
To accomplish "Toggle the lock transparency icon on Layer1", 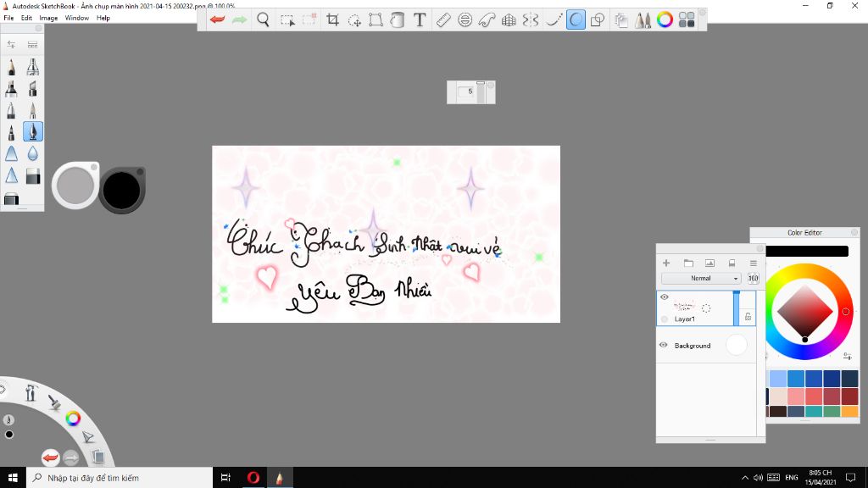I will (748, 317).
